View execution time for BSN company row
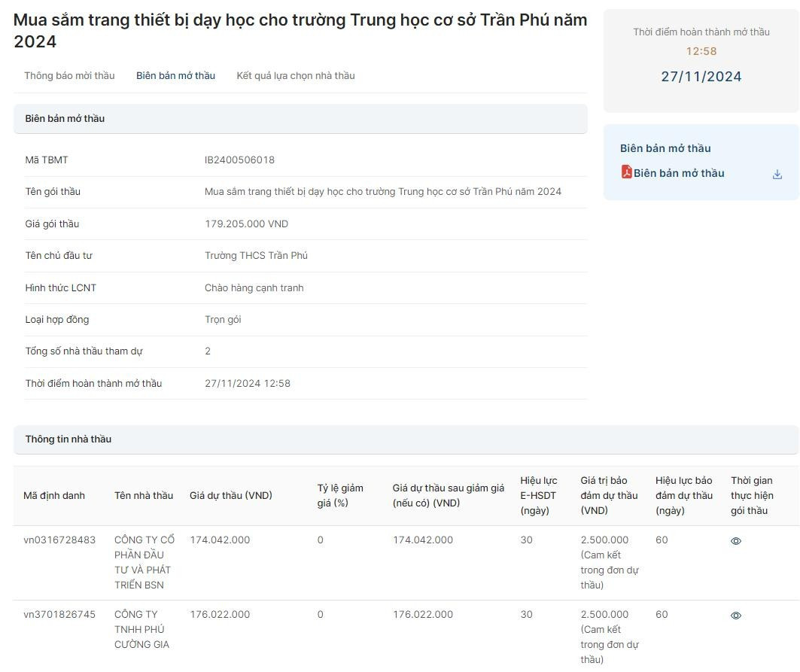The width and height of the screenshot is (800, 672). 736,541
